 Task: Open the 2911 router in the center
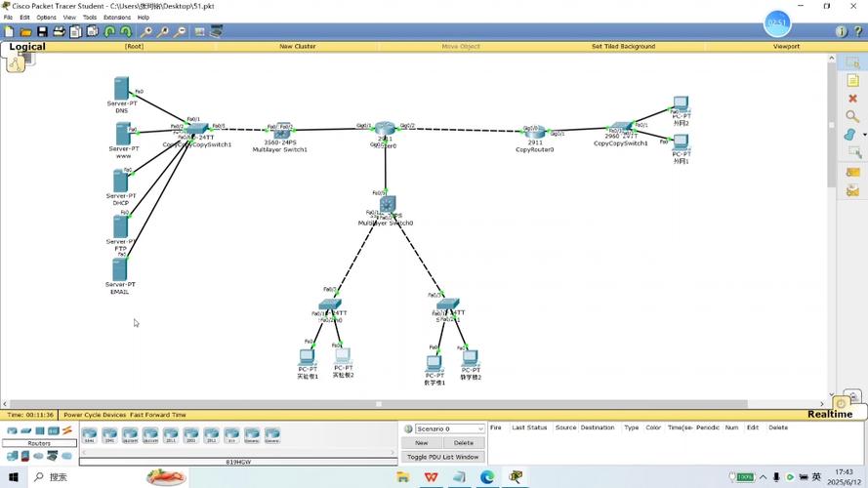point(386,129)
